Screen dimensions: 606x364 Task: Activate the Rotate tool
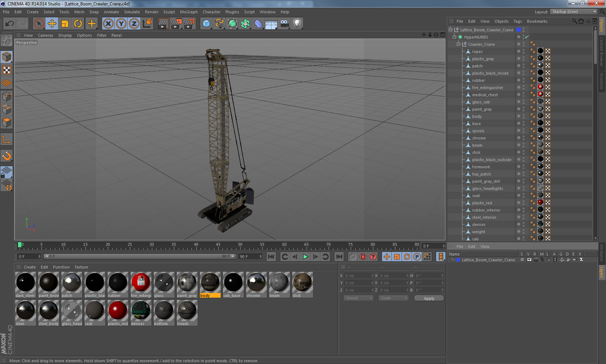pos(78,24)
